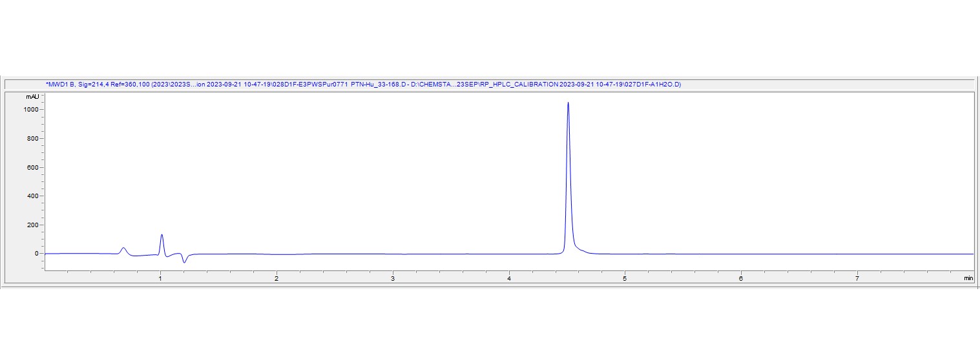Click the 800 y-axis value

(34, 139)
